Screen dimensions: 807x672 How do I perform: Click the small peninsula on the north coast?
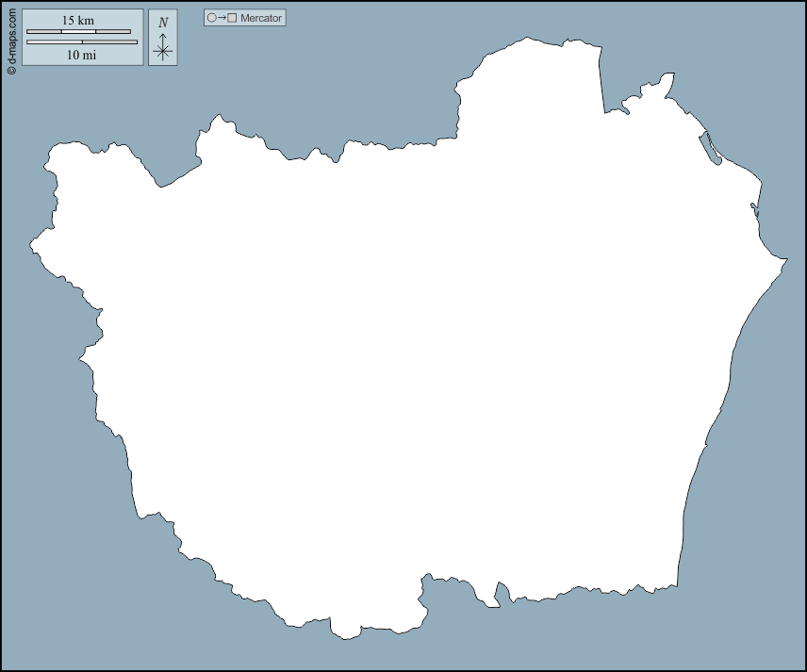point(667,83)
